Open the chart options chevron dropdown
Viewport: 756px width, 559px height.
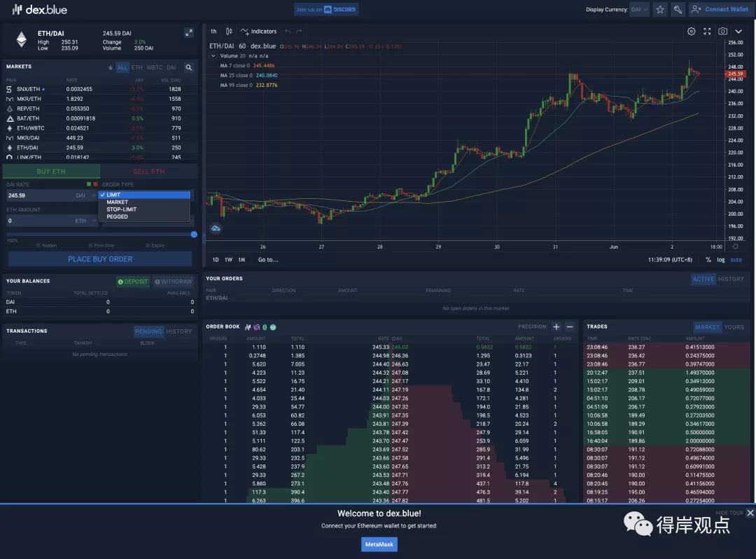pos(738,32)
